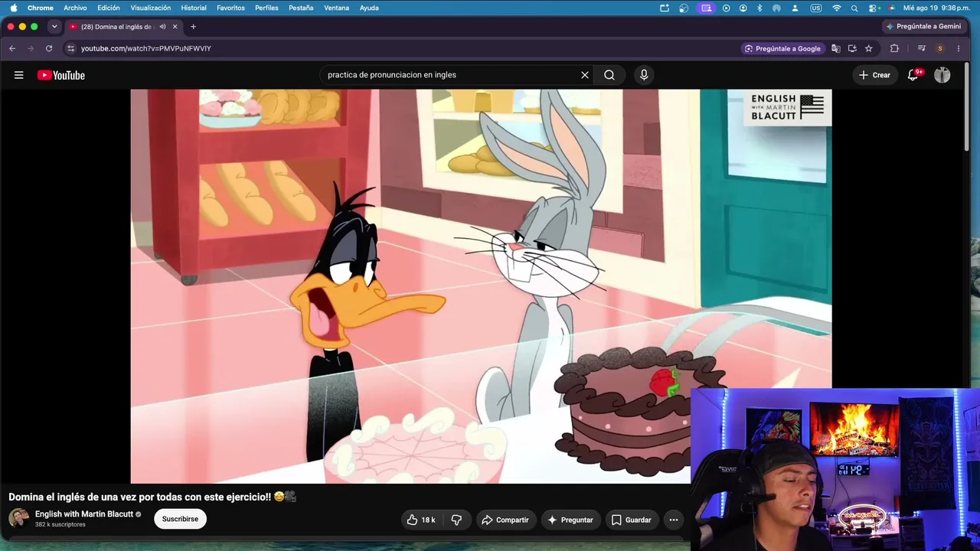This screenshot has height=551, width=980.
Task: Open the purple screen sharing menu icon
Action: coord(706,8)
